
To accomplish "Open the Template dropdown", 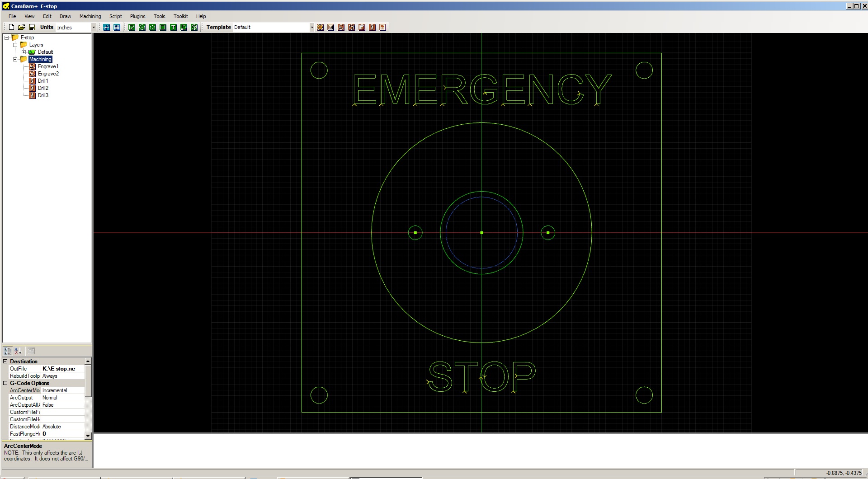I will click(x=311, y=27).
